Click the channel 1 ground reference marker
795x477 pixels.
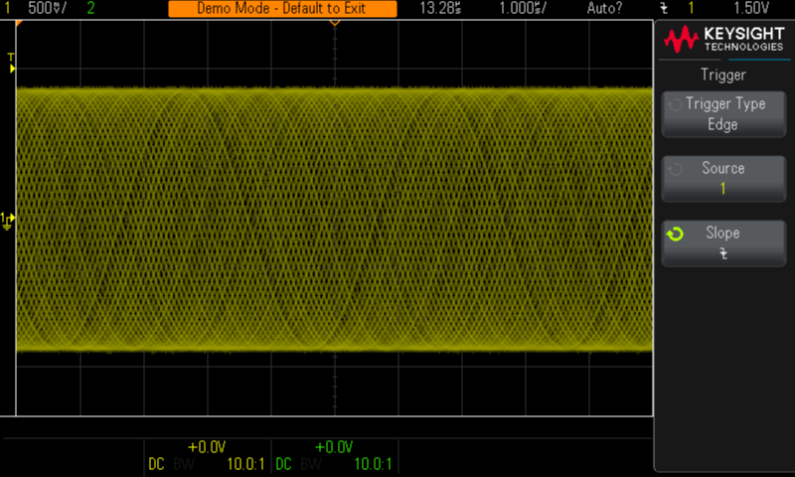[x=7, y=219]
